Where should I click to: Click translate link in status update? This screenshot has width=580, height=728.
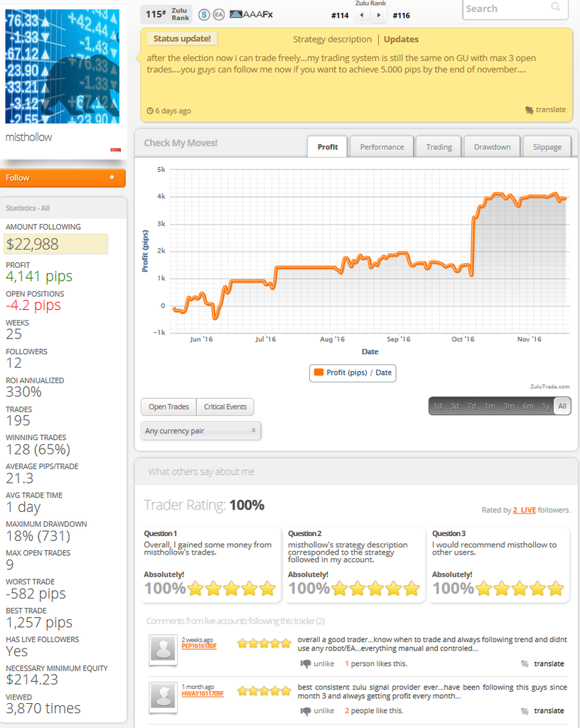point(551,109)
